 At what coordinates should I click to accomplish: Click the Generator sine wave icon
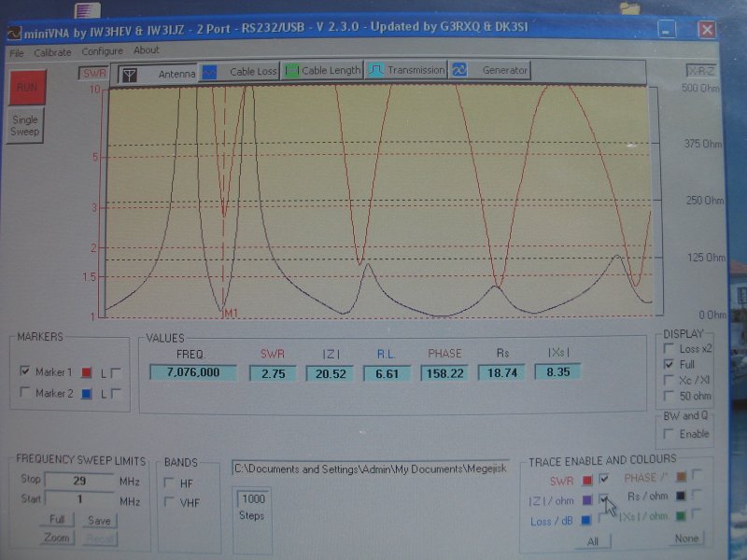(x=459, y=70)
